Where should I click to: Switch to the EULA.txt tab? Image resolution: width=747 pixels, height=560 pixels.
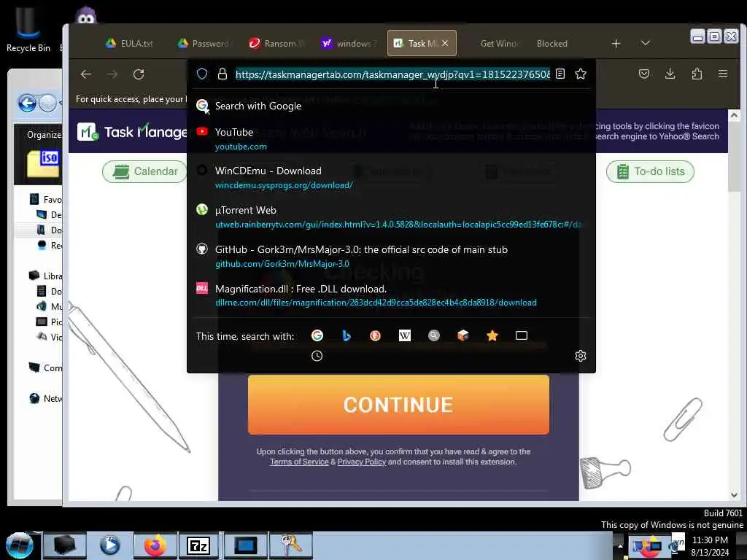pyautogui.click(x=130, y=43)
